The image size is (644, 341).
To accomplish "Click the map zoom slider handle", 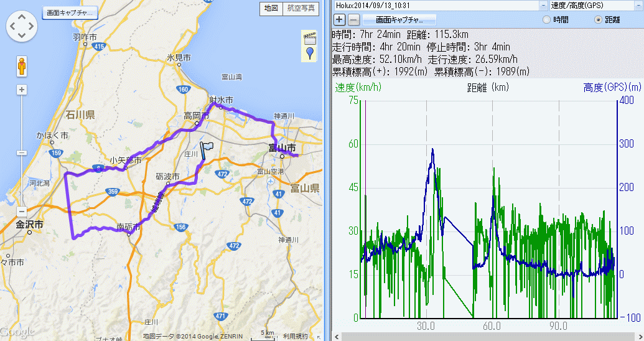I will 22,152.
